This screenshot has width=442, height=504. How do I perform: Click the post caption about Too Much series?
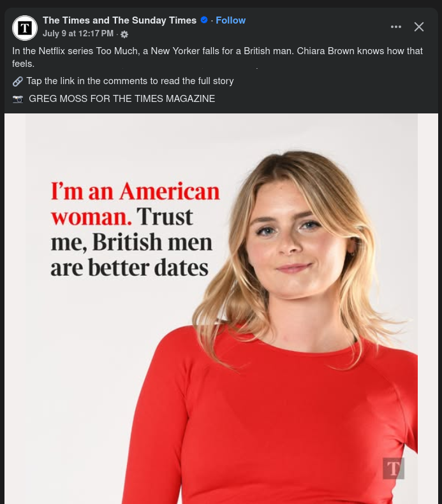[217, 57]
